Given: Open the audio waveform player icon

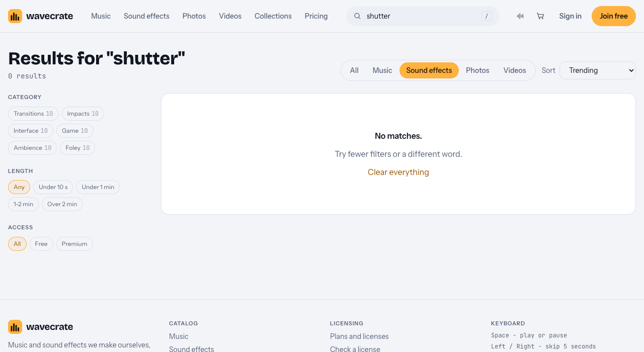Looking at the screenshot, I should pos(520,16).
